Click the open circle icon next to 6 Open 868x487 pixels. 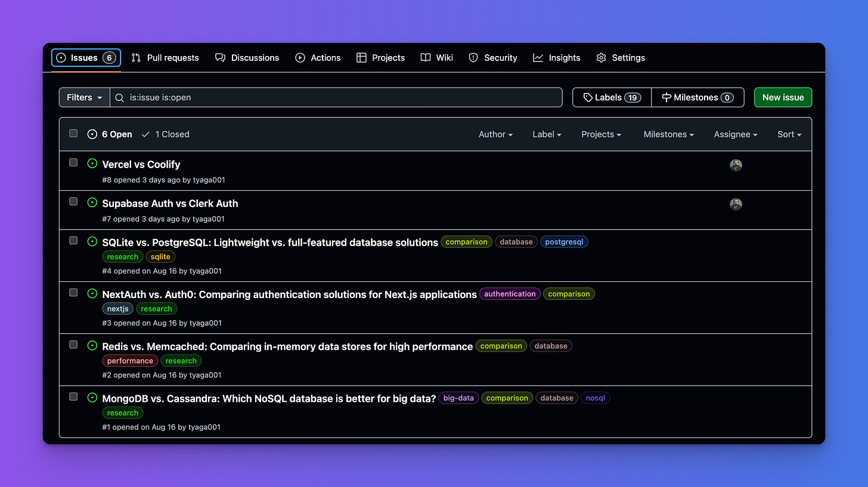click(92, 134)
